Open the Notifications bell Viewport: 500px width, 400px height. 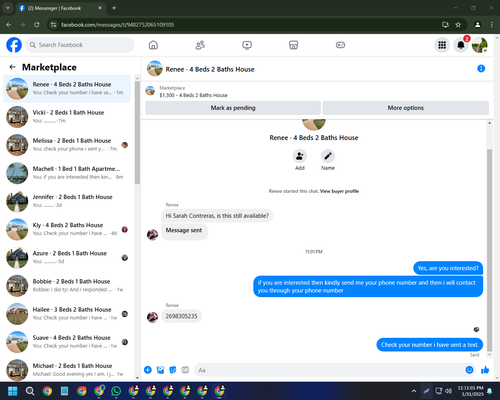pos(461,45)
